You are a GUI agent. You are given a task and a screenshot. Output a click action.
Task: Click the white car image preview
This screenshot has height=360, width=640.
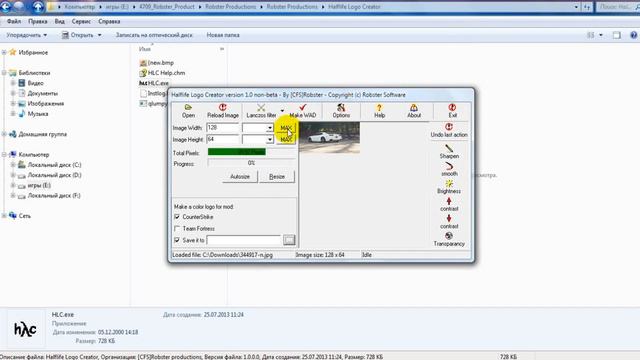click(329, 138)
